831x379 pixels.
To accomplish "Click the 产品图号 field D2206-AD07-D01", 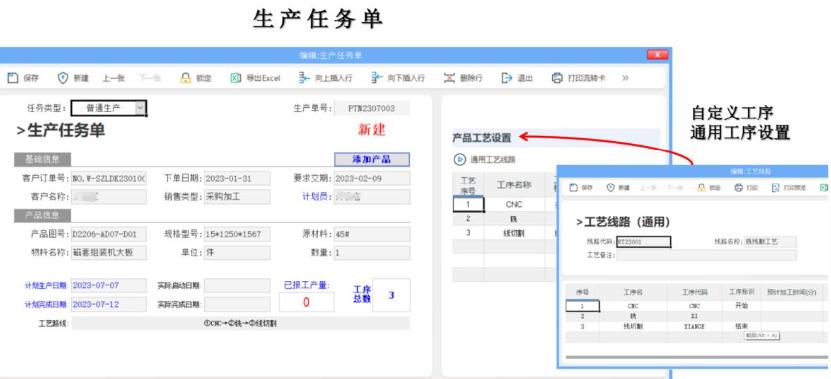I will pyautogui.click(x=109, y=234).
